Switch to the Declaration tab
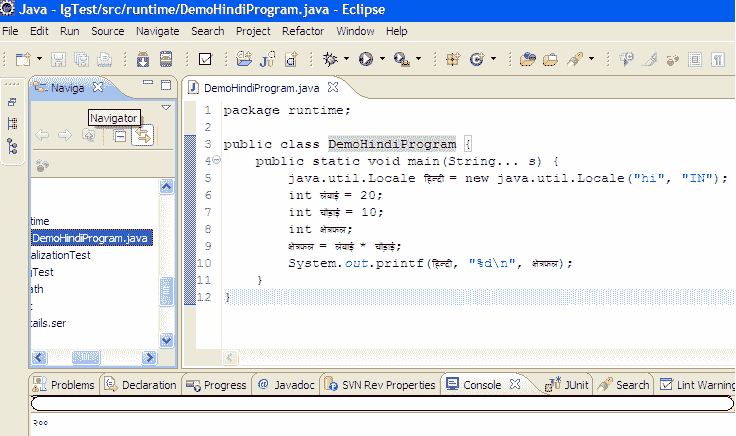Image resolution: width=736 pixels, height=436 pixels. [140, 385]
